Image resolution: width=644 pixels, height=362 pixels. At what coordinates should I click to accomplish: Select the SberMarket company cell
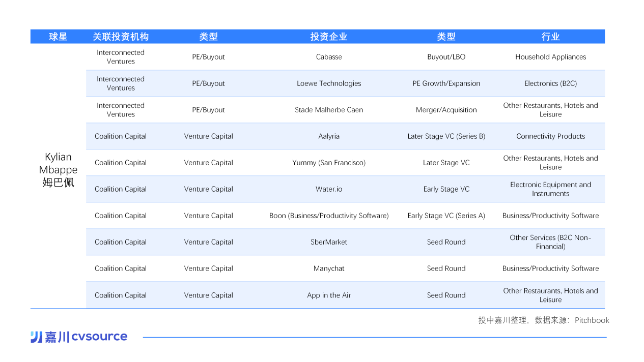click(329, 242)
